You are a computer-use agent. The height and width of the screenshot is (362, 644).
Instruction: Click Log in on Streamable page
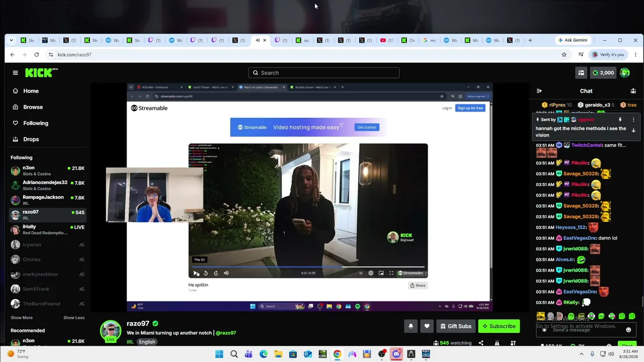point(447,108)
